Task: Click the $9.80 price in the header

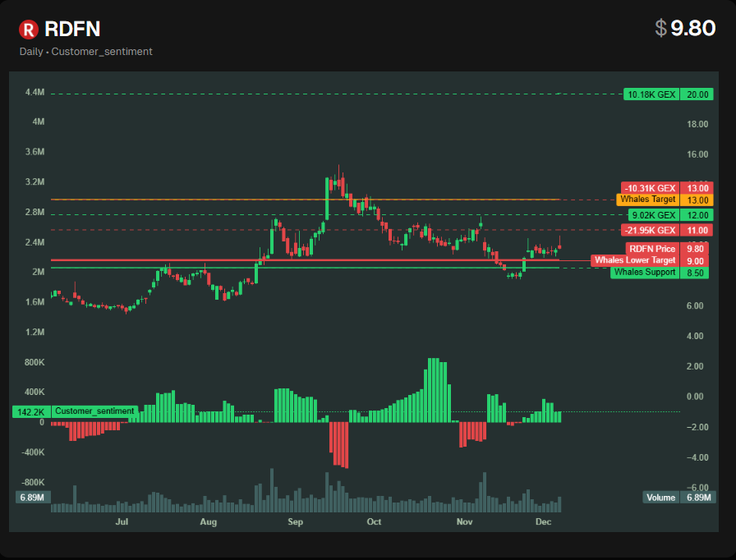Action: 685,28
